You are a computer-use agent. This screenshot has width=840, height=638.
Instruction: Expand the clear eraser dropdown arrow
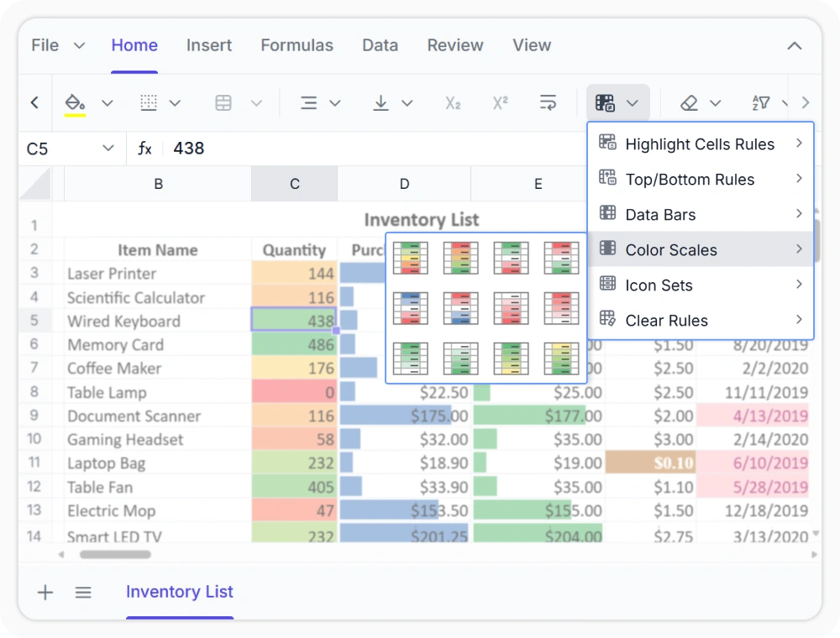click(x=715, y=102)
